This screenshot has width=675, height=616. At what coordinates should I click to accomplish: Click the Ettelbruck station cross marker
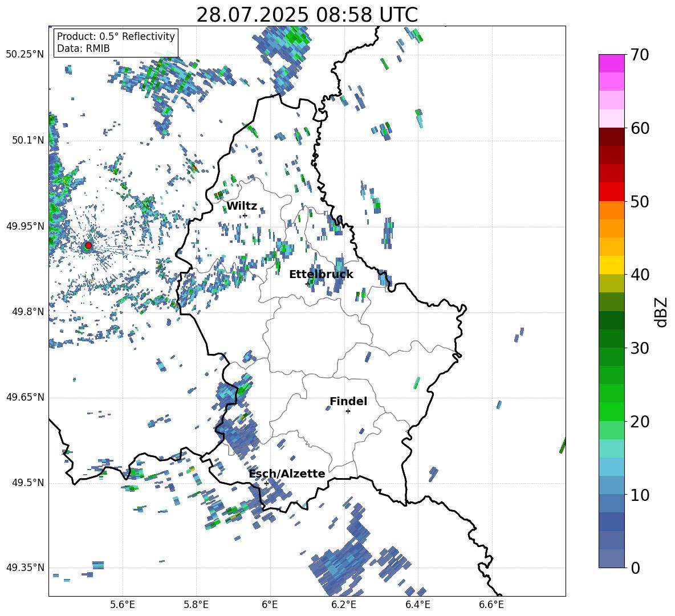pyautogui.click(x=307, y=284)
